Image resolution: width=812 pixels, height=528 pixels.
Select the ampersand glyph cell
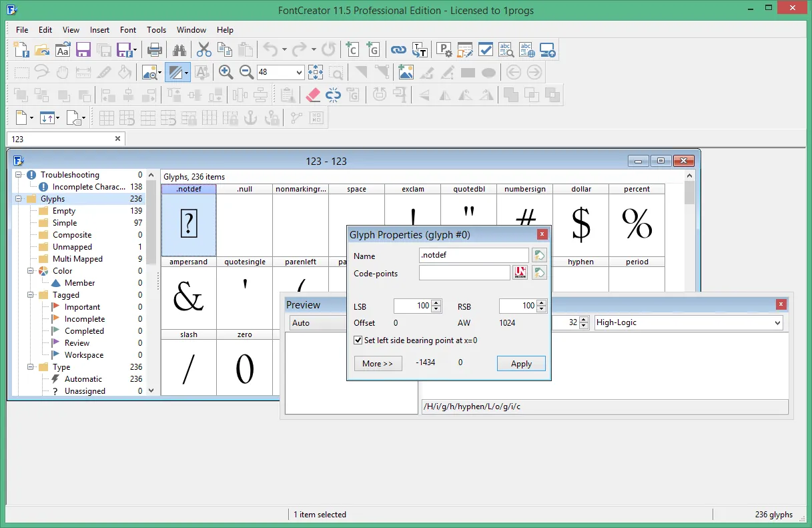coord(189,293)
